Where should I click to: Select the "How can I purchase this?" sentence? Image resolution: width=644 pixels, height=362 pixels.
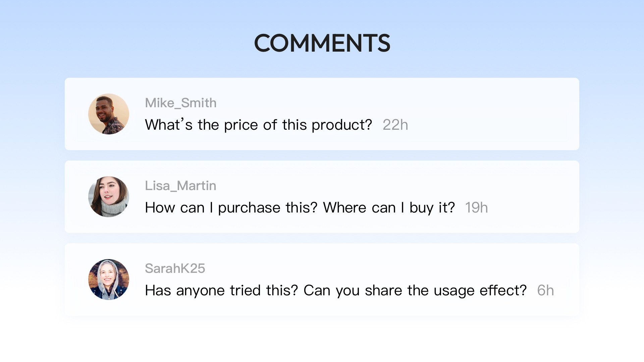[231, 208]
